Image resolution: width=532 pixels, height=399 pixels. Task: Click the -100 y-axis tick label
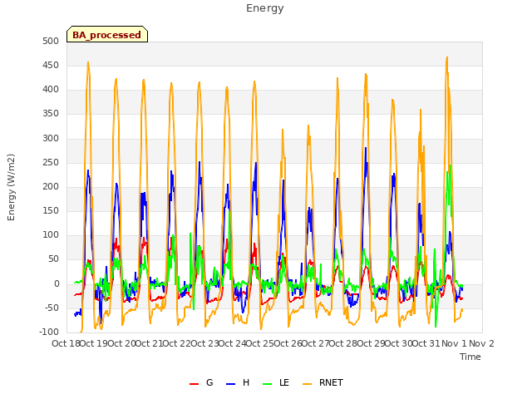click(49, 332)
